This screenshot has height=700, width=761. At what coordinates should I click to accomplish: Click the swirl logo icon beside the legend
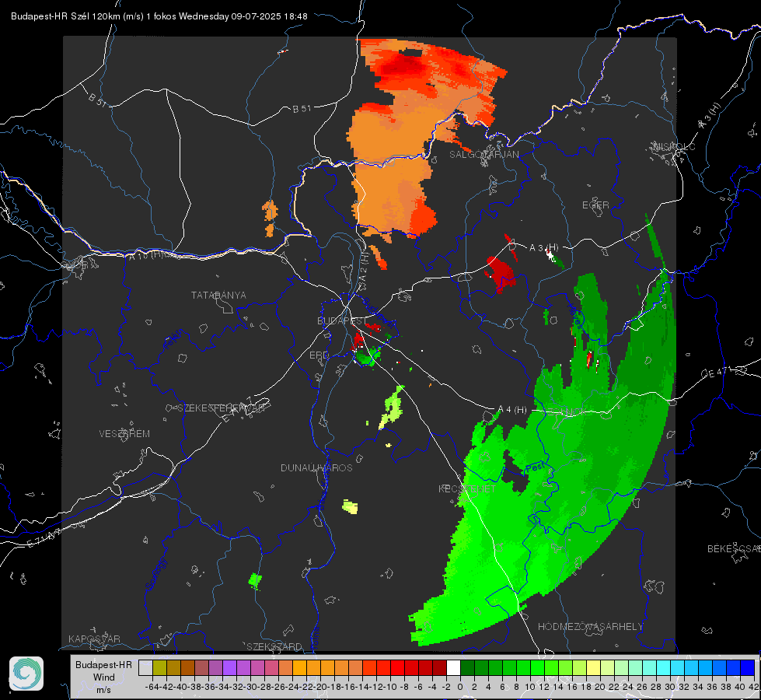[x=26, y=674]
